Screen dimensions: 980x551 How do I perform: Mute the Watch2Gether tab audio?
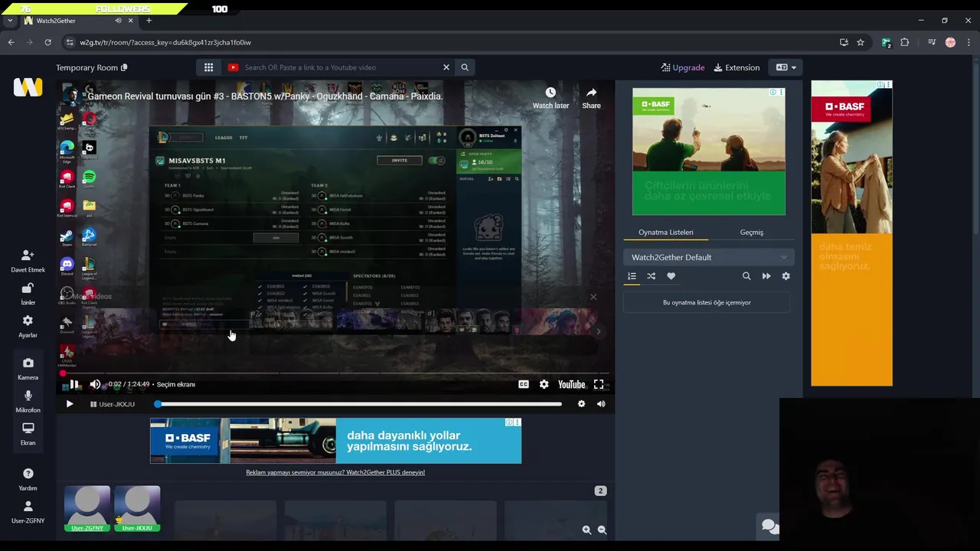(x=118, y=21)
